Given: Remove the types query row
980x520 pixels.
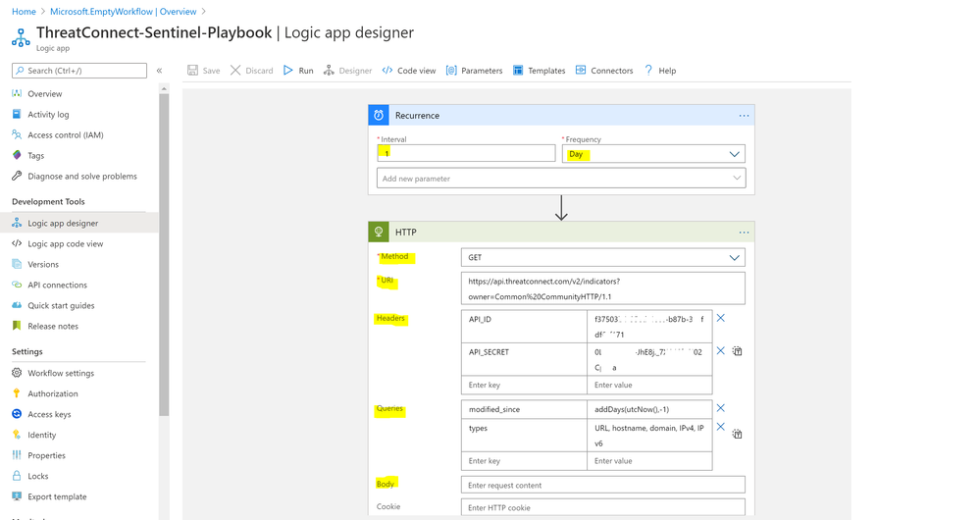Looking at the screenshot, I should 721,427.
